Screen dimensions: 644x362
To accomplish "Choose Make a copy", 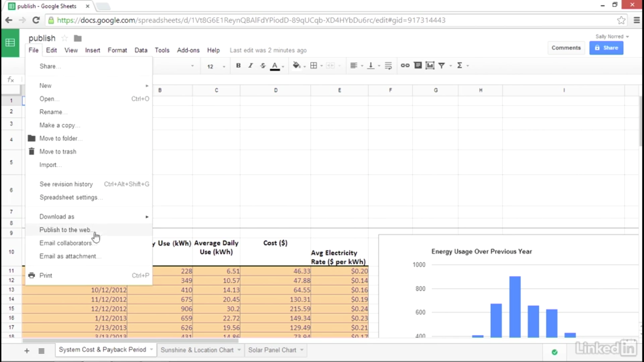I will click(x=89, y=125).
